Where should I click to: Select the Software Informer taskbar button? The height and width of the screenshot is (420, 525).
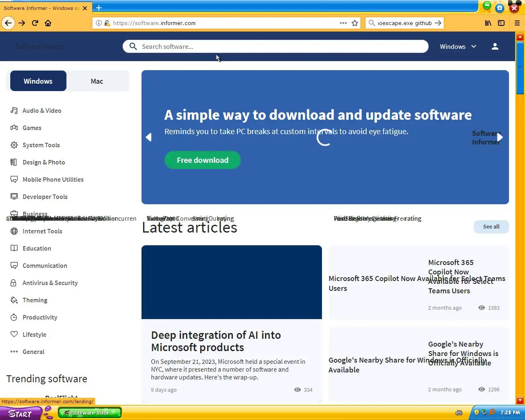[90, 413]
